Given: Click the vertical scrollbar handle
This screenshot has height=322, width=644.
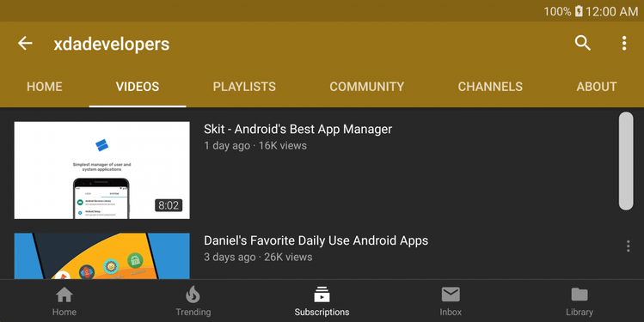Looking at the screenshot, I should [626, 161].
